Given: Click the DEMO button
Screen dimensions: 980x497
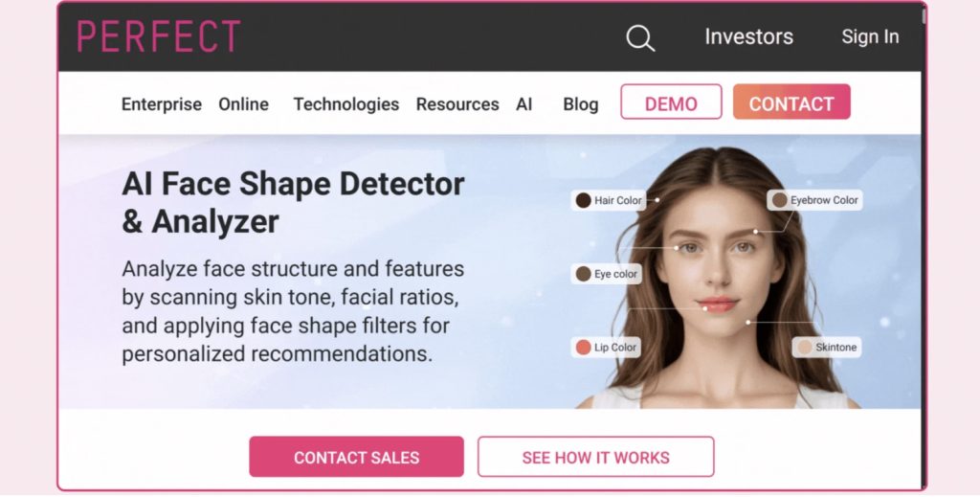Looking at the screenshot, I should [x=671, y=102].
